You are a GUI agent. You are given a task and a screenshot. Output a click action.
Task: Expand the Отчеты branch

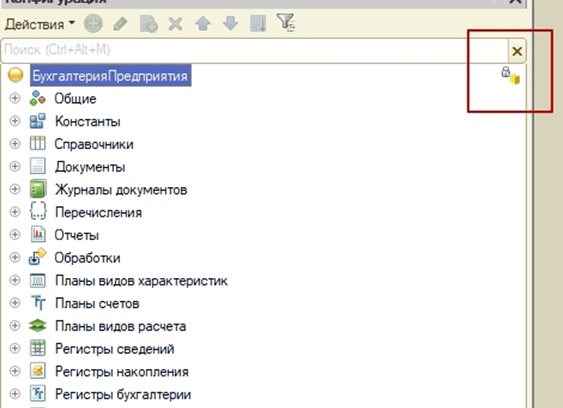(x=15, y=234)
